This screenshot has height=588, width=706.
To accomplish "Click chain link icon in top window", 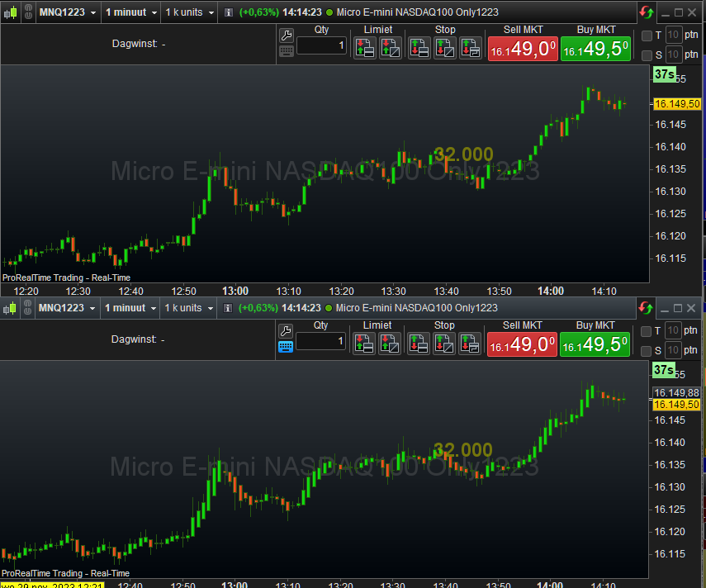I will [x=28, y=12].
